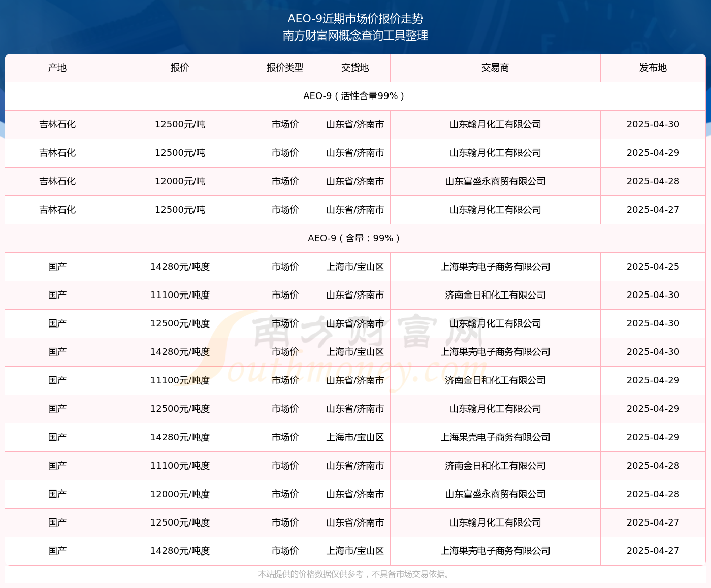Click date 2025-04-27 in 上海果壳电子商务 row
Viewport: 711px width, 588px height.
(653, 551)
